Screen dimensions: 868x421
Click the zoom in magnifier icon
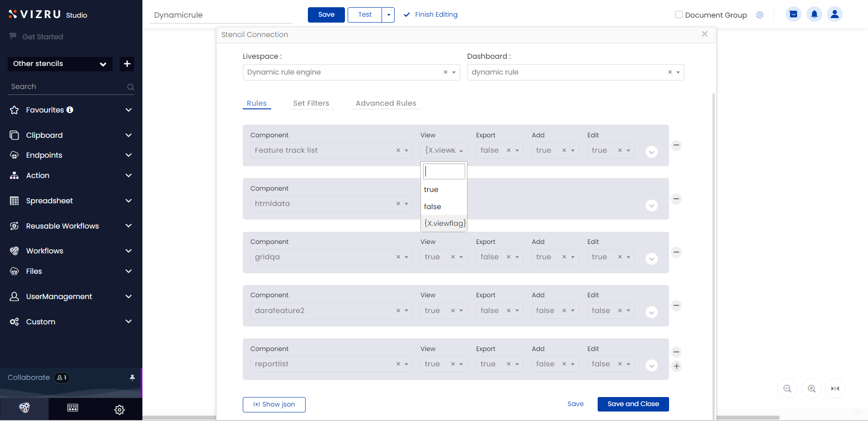pos(811,388)
